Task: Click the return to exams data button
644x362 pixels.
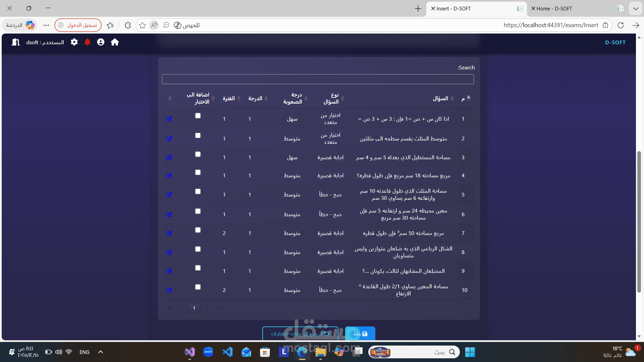Action: coord(300,334)
